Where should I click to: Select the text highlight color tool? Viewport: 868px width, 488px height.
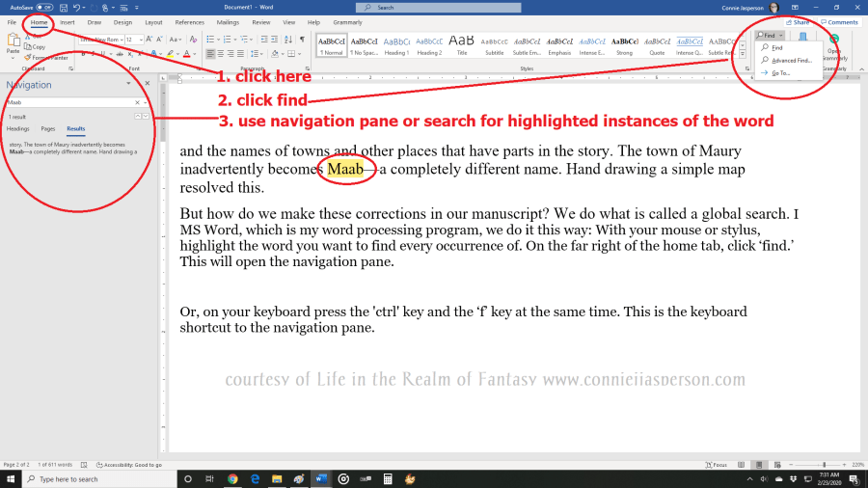point(170,54)
